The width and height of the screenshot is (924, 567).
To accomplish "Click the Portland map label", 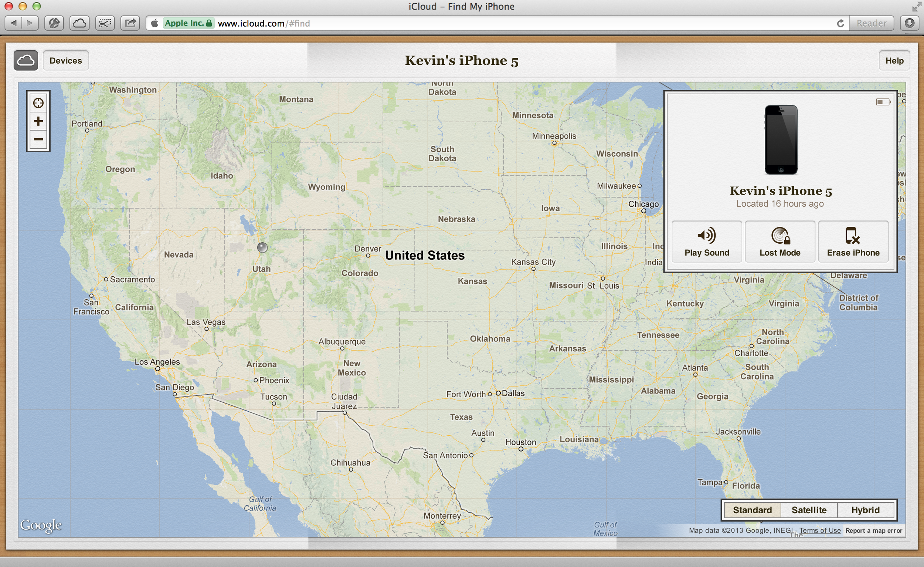I will (86, 124).
